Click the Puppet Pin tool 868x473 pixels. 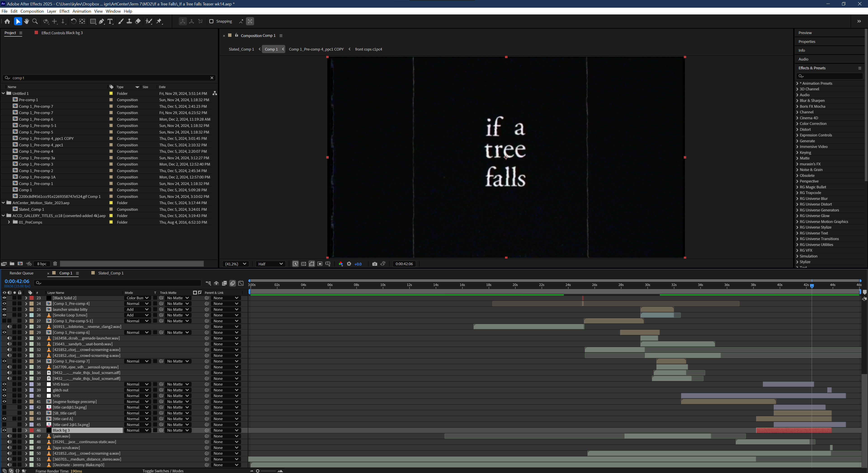(159, 21)
